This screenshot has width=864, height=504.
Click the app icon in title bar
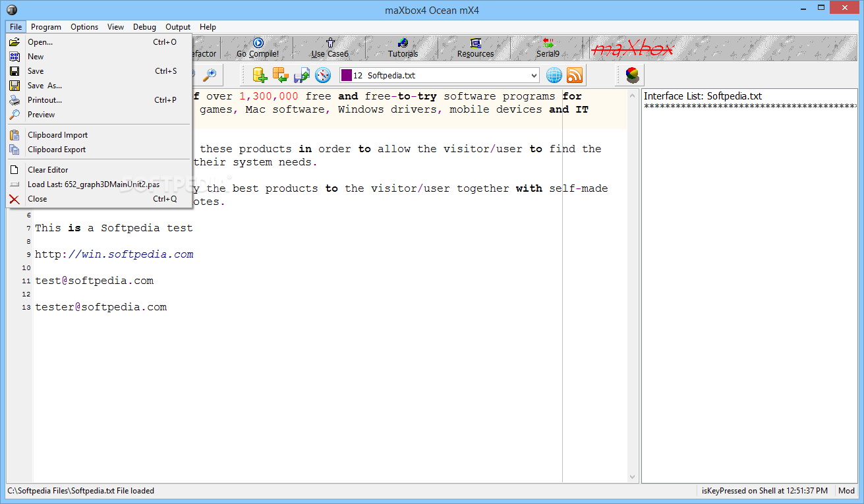pyautogui.click(x=12, y=9)
